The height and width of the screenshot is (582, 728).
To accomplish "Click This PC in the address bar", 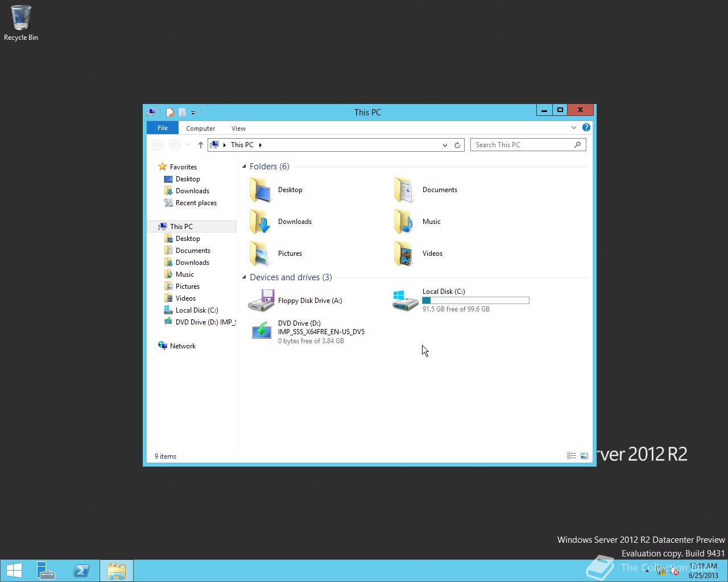I will (x=242, y=145).
